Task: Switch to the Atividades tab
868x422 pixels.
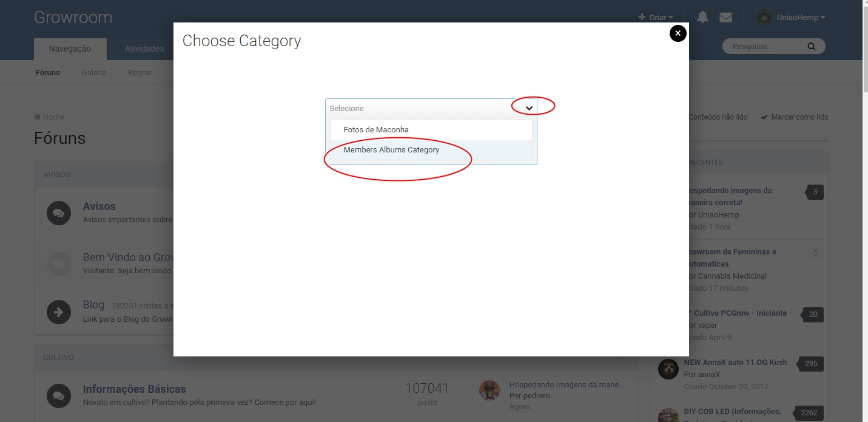Action: pyautogui.click(x=144, y=49)
